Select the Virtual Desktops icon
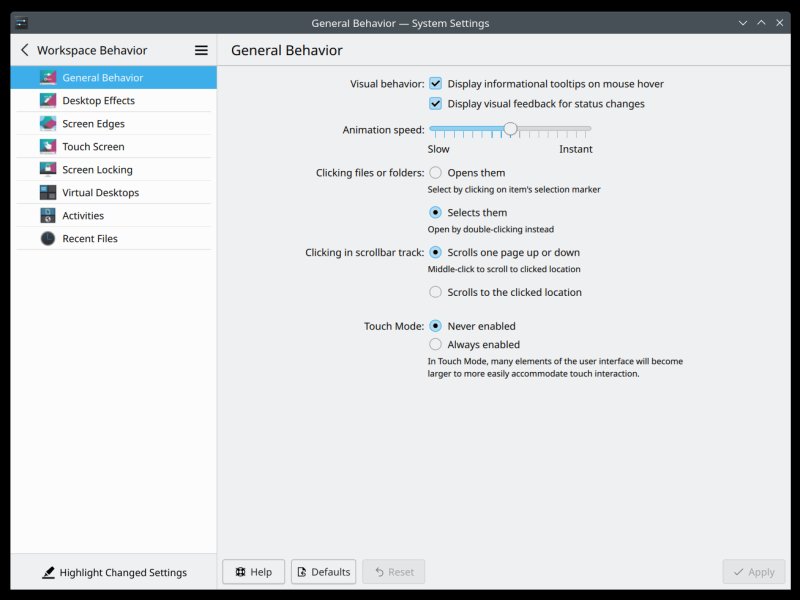Viewport: 800px width, 600px height. click(x=48, y=193)
